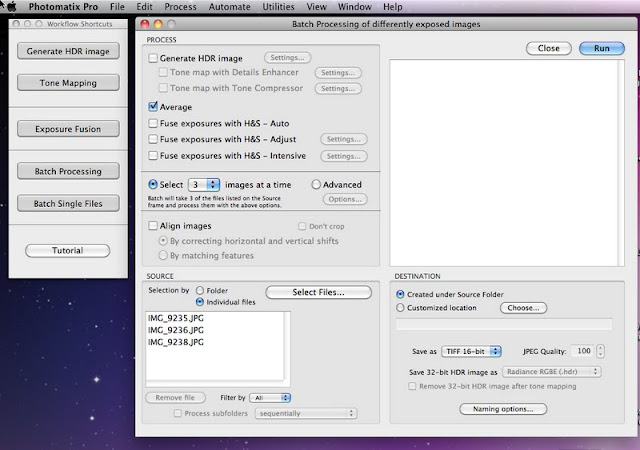Enable the Generate HDR image checkbox
The width and height of the screenshot is (640, 450).
(153, 58)
